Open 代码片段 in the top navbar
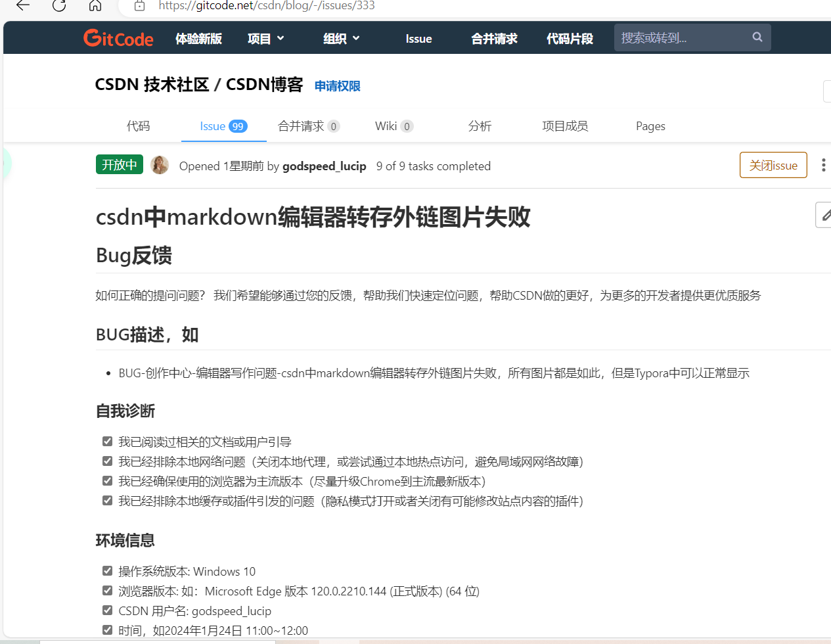The height and width of the screenshot is (644, 831). point(570,39)
